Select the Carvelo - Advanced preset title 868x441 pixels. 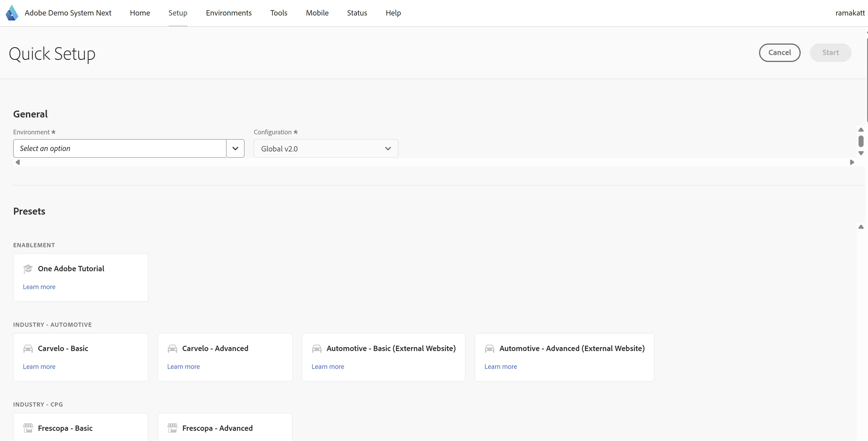(215, 348)
